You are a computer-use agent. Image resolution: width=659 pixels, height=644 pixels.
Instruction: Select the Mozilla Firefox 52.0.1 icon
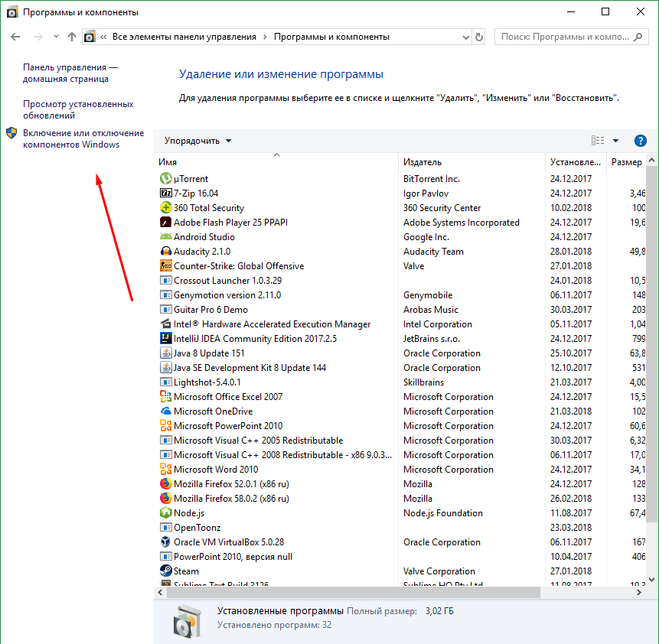coord(165,483)
